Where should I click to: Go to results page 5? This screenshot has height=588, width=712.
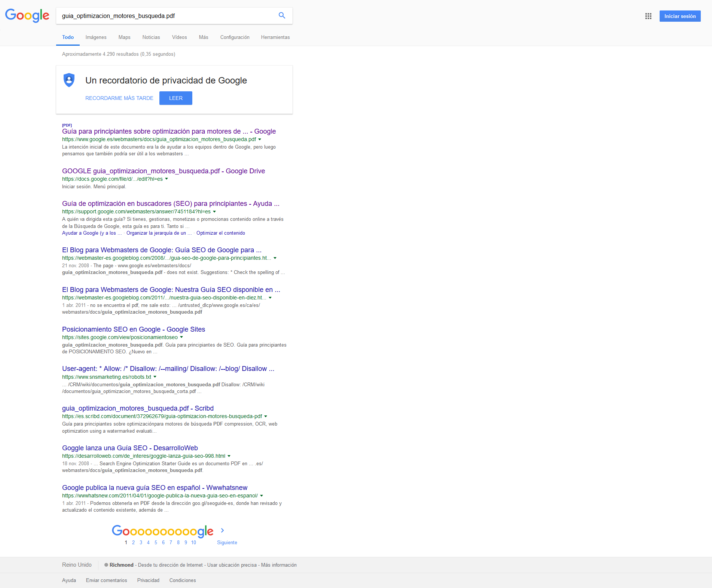click(156, 542)
